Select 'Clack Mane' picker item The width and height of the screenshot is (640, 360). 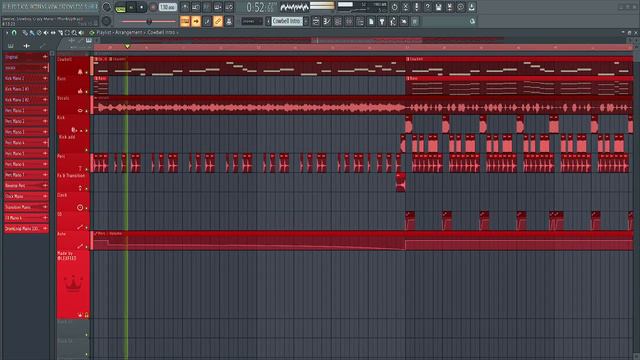click(x=26, y=196)
